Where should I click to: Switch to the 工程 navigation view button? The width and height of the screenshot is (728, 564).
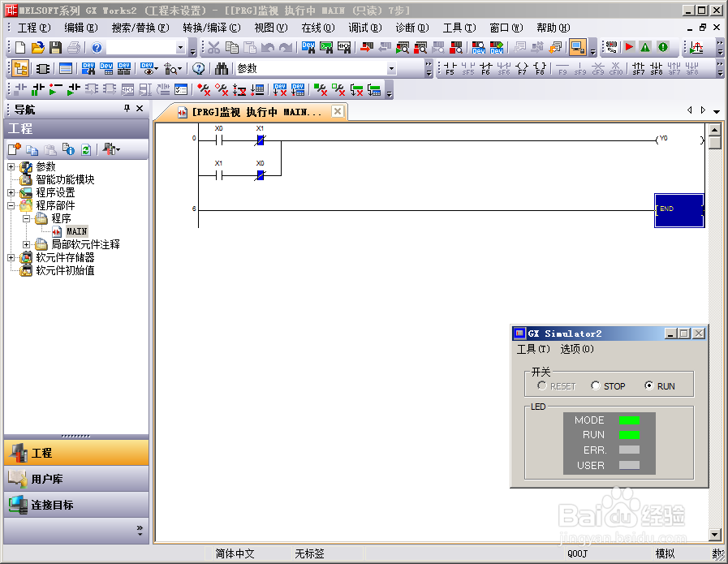click(x=76, y=453)
